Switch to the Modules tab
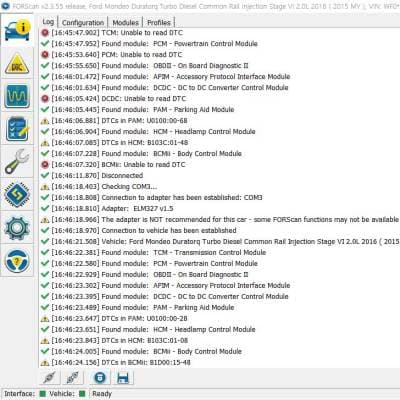 [125, 23]
